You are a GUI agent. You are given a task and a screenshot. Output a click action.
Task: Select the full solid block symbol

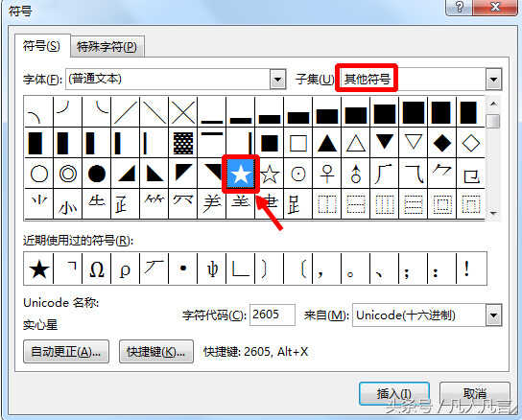(x=414, y=112)
